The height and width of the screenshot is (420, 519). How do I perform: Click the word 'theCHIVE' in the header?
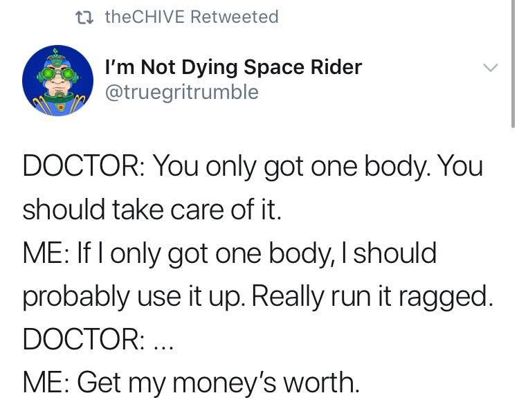pyautogui.click(x=145, y=17)
